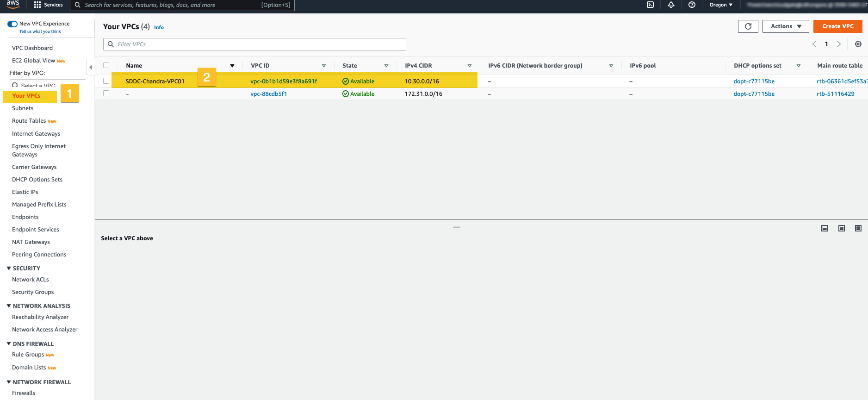The height and width of the screenshot is (400, 868).
Task: Toggle New VPC Experience switch
Action: 12,24
